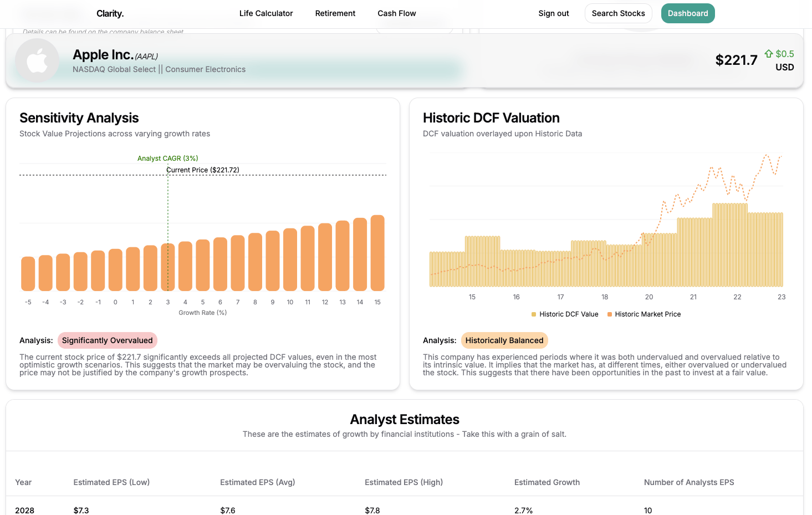
Task: Toggle Historic Market Price legend item
Action: 647,314
